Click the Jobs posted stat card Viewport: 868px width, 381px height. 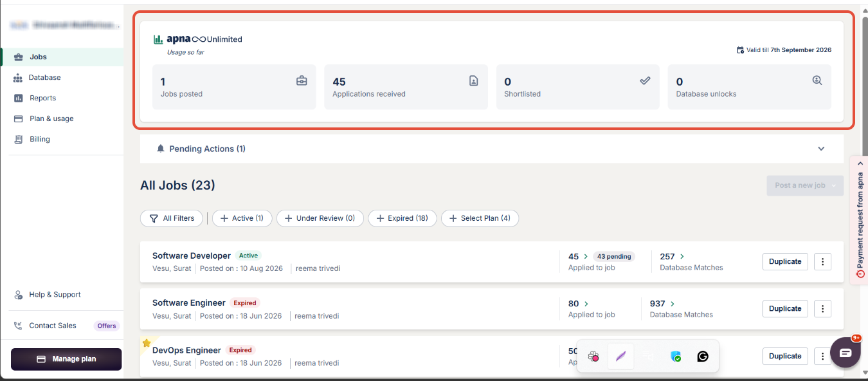tap(234, 87)
